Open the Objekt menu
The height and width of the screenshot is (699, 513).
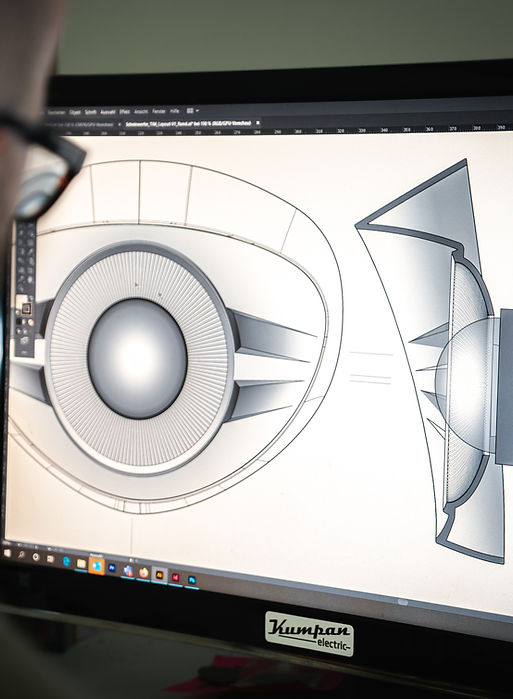tap(76, 112)
